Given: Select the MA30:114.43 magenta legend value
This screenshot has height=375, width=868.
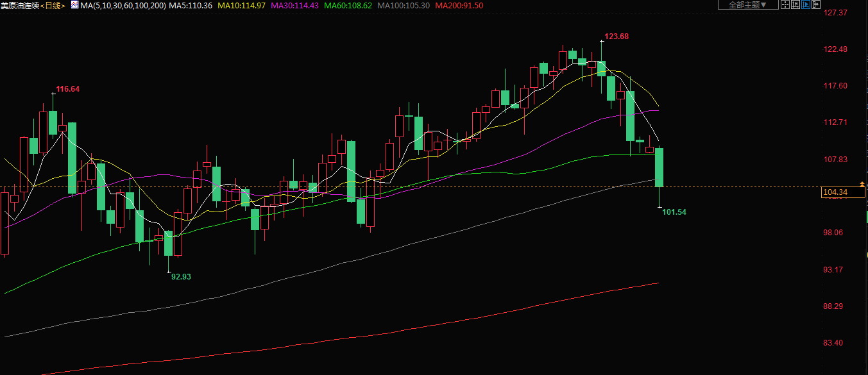Looking at the screenshot, I should (x=295, y=5).
